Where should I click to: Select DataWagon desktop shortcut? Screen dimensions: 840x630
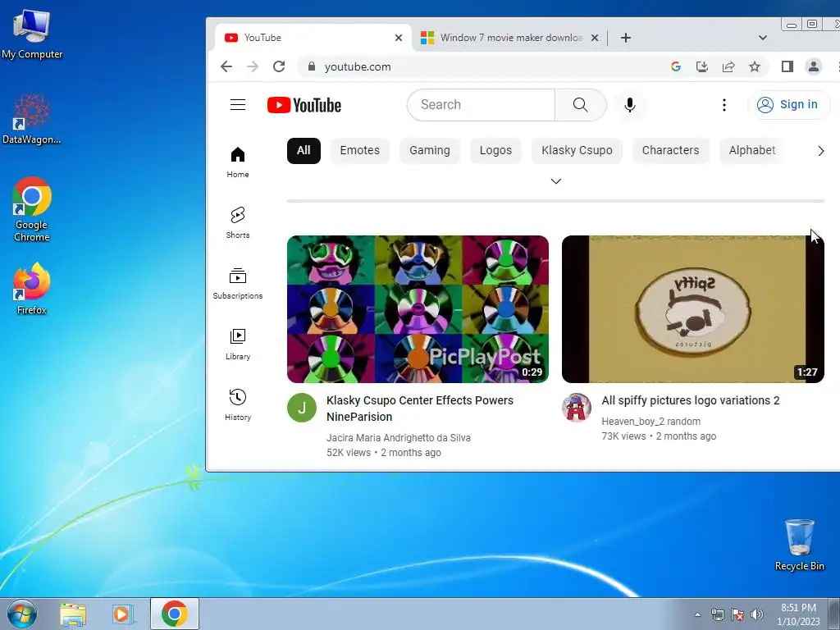point(32,119)
